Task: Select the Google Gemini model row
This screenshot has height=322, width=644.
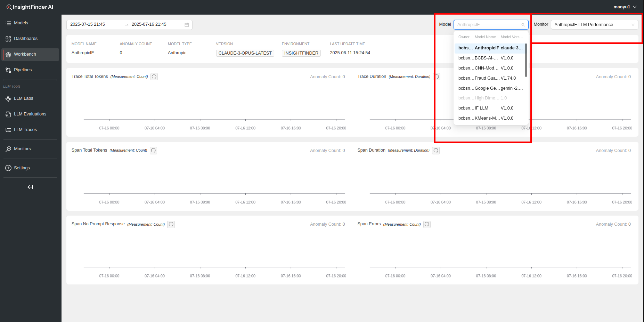Action: coord(490,88)
